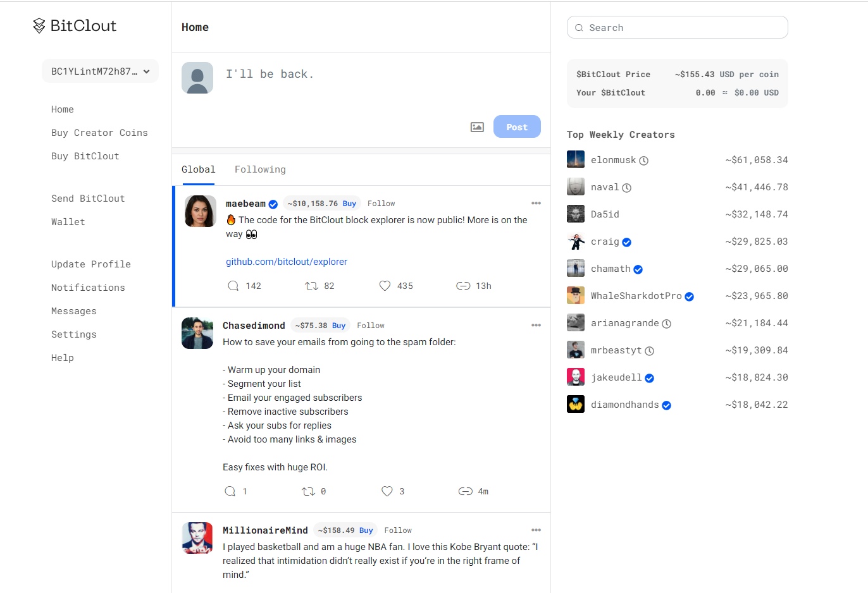Click chamath's verified badge
The height and width of the screenshot is (593, 868).
pyautogui.click(x=638, y=269)
